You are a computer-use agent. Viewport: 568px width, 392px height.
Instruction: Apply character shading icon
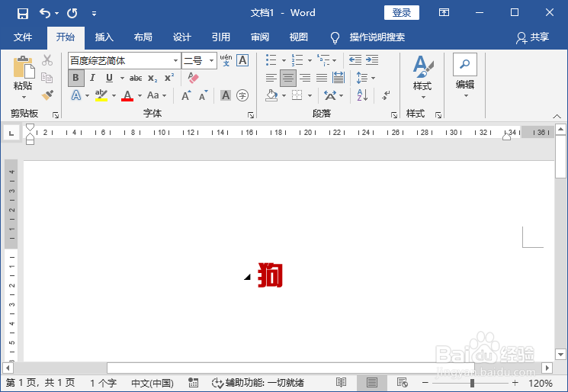coord(226,95)
